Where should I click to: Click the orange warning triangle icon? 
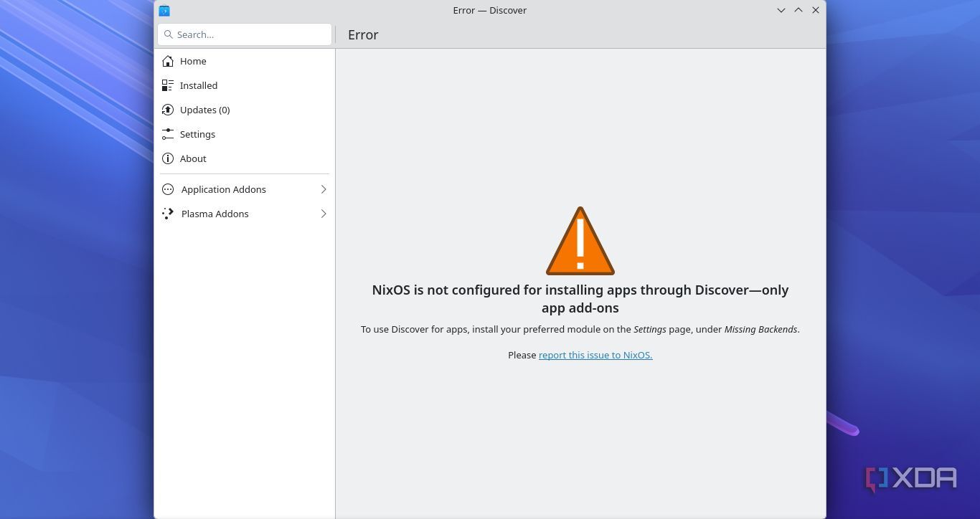point(580,242)
